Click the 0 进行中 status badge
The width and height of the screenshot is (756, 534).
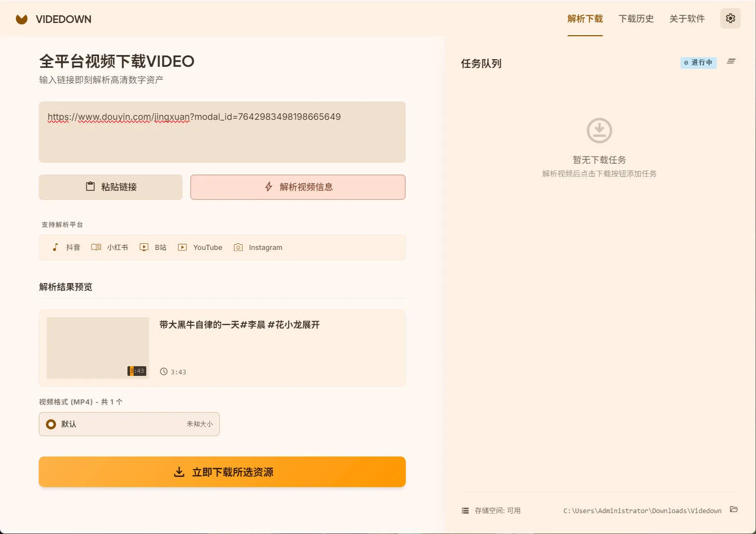(x=698, y=63)
